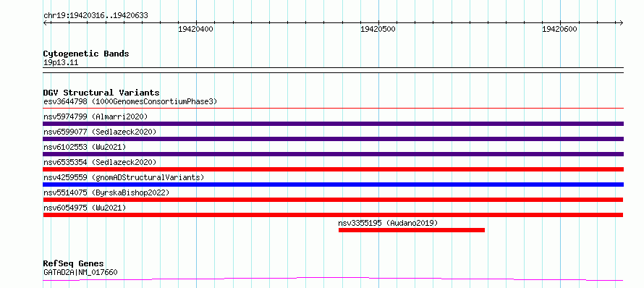Open variant nsv6535354 (Sedlazeck2020) label

click(100, 162)
